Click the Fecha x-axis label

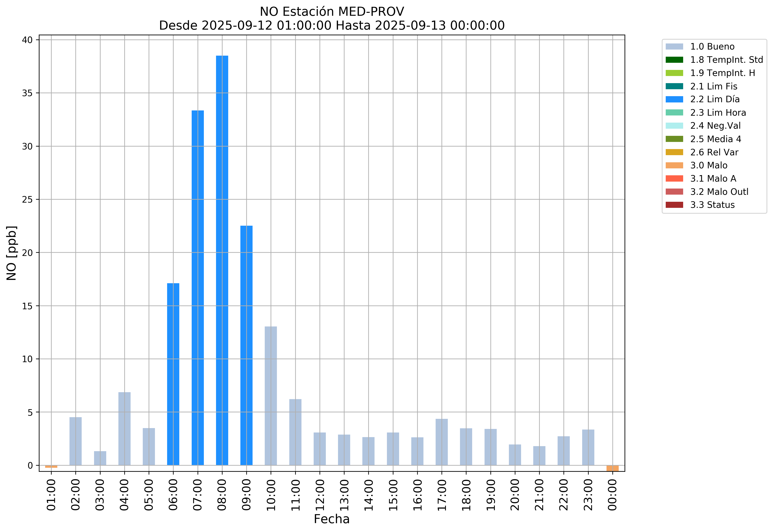point(332,519)
